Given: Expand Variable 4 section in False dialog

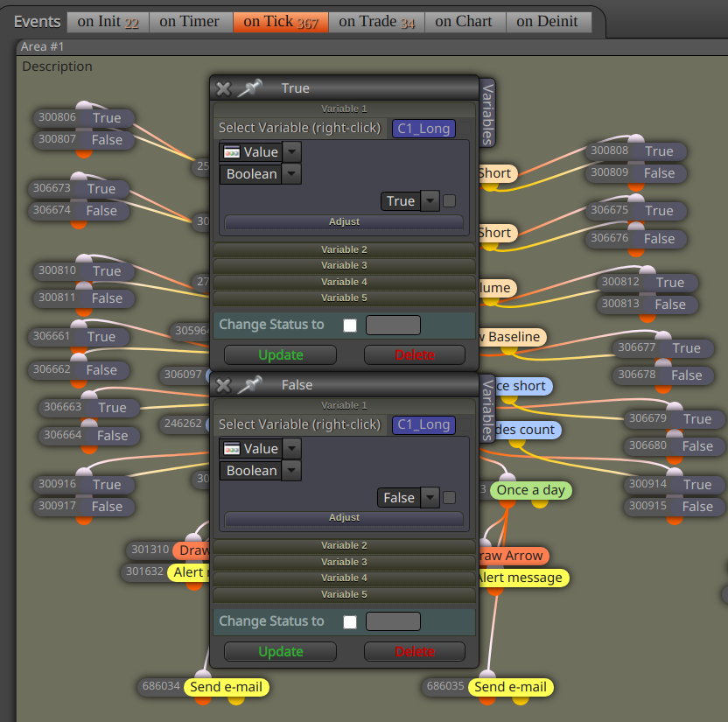Looking at the screenshot, I should 344,578.
